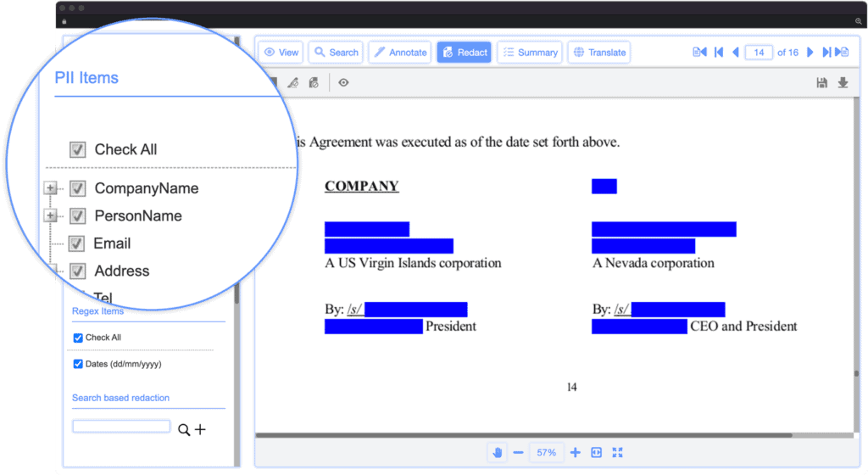This screenshot has width=868, height=475.
Task: Click the Translate button
Action: (x=598, y=53)
